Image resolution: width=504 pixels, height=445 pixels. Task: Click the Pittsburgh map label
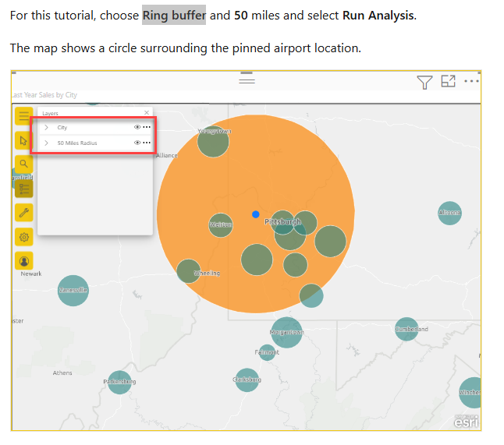pyautogui.click(x=282, y=222)
